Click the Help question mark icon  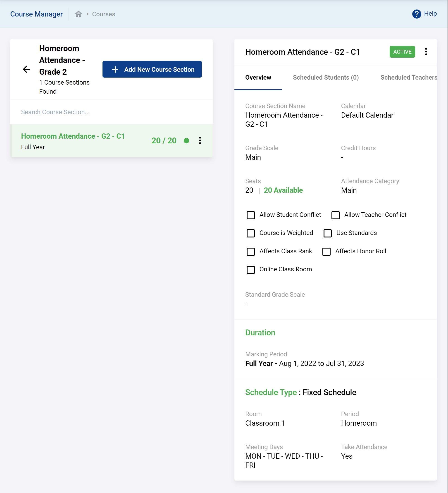point(417,14)
